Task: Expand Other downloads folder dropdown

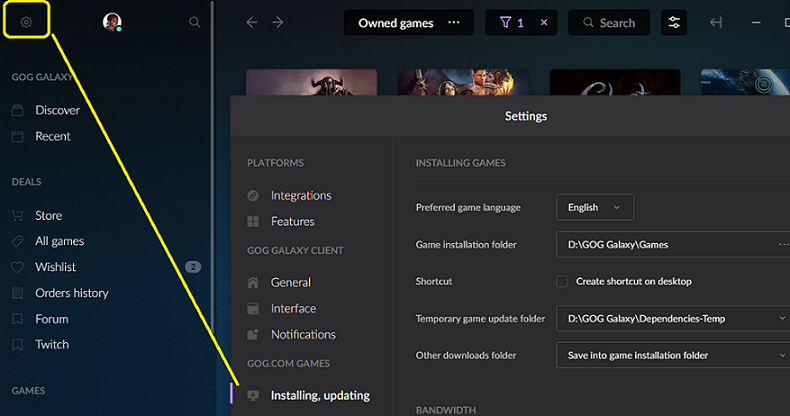Action: (782, 355)
